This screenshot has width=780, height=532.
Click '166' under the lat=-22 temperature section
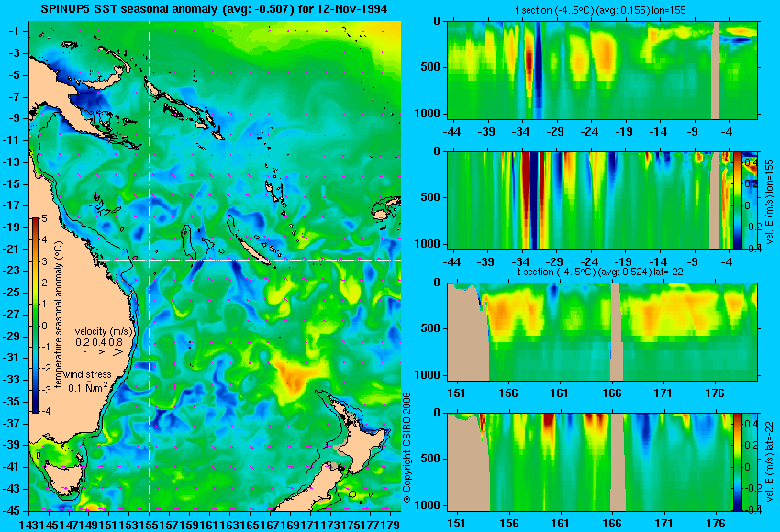coord(611,393)
